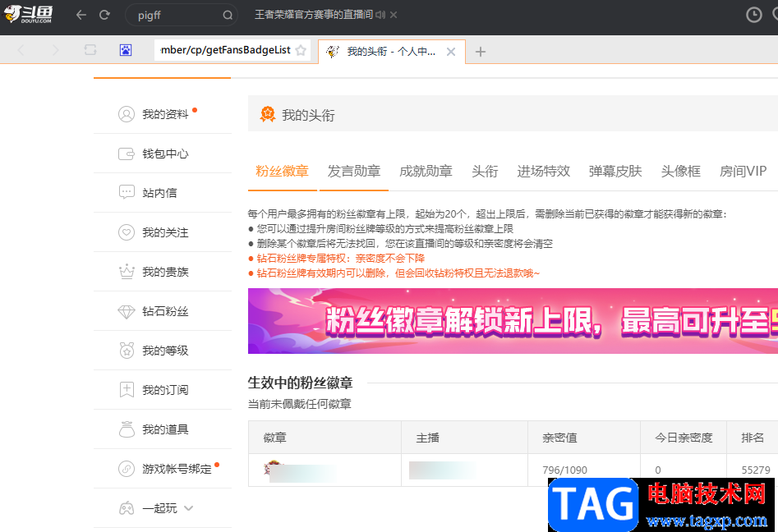Click the 我的道具 bag icon

coord(127,429)
